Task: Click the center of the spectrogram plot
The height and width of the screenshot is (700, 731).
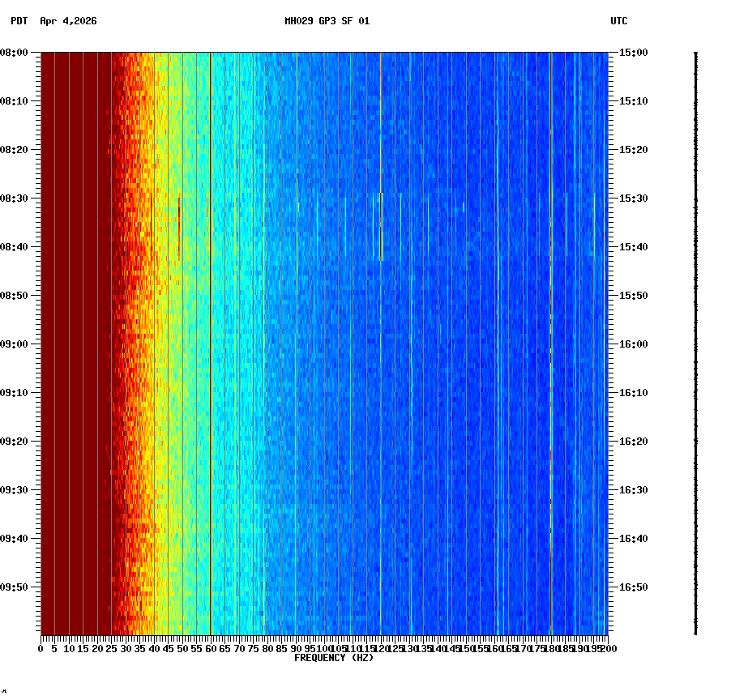Action: click(x=323, y=343)
